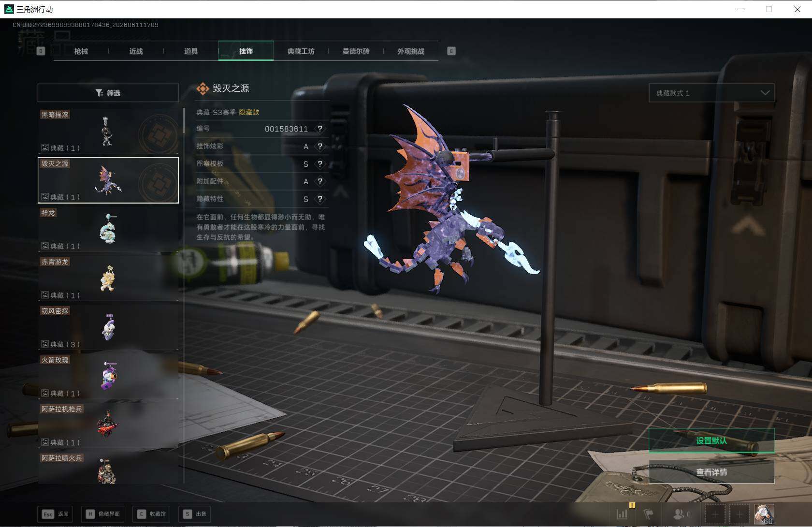Select the 火箭玫瑰 charm item
812x527 pixels.
pyautogui.click(x=108, y=376)
